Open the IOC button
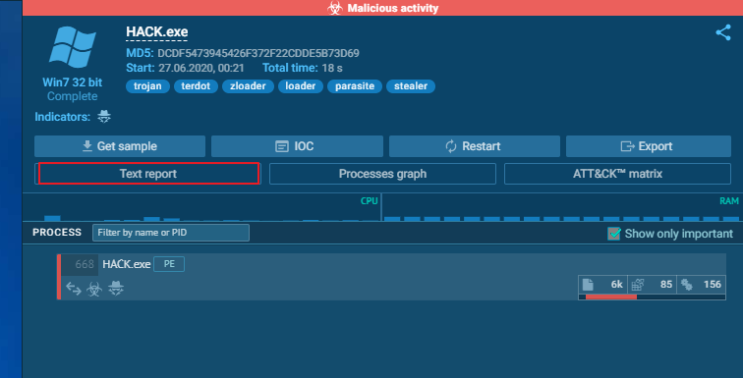This screenshot has width=743, height=378. tap(297, 146)
